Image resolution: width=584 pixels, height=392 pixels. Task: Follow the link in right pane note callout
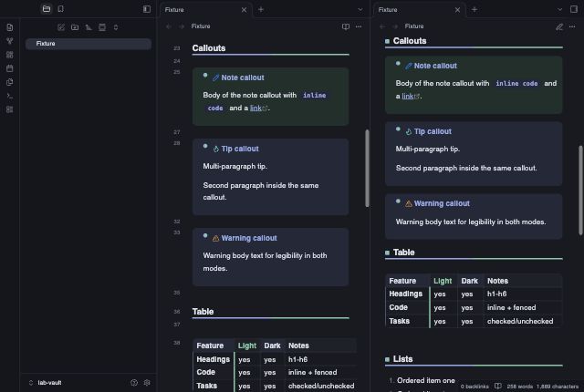click(408, 96)
